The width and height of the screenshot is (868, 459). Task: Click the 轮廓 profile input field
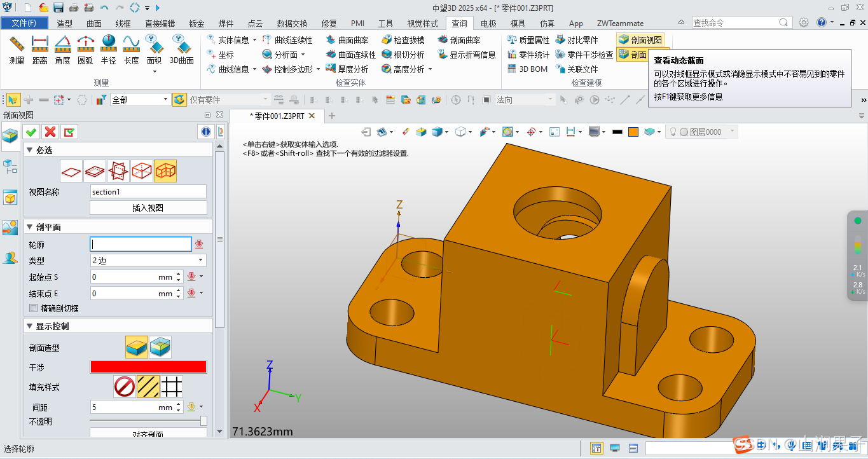[141, 244]
